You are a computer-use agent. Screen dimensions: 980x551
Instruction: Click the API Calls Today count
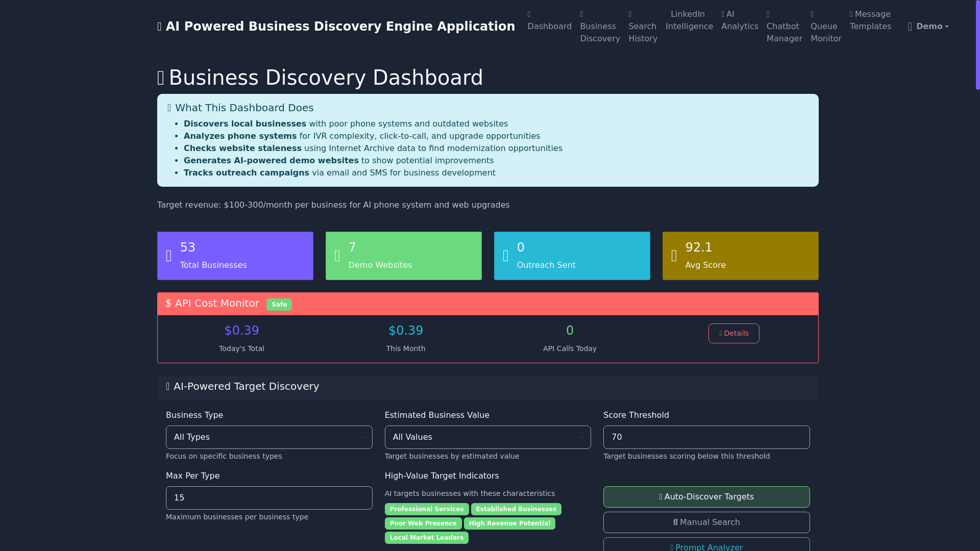(570, 331)
